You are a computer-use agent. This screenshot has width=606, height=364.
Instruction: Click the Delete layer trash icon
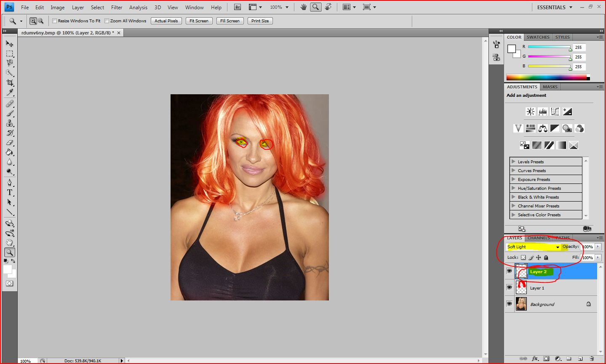(592, 359)
